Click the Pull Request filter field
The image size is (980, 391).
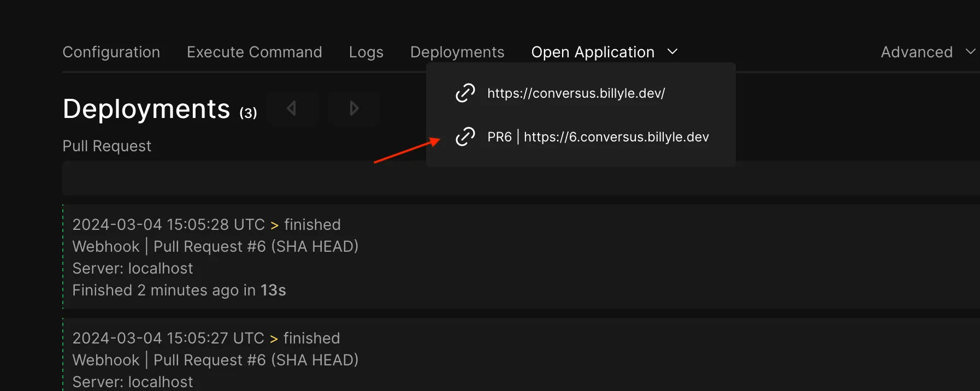(521, 178)
